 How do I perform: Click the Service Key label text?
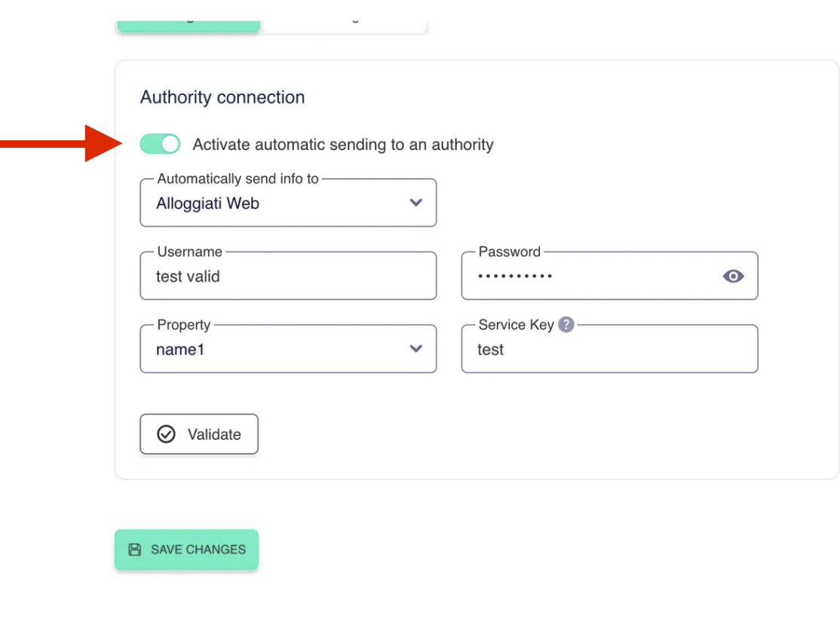click(x=516, y=325)
